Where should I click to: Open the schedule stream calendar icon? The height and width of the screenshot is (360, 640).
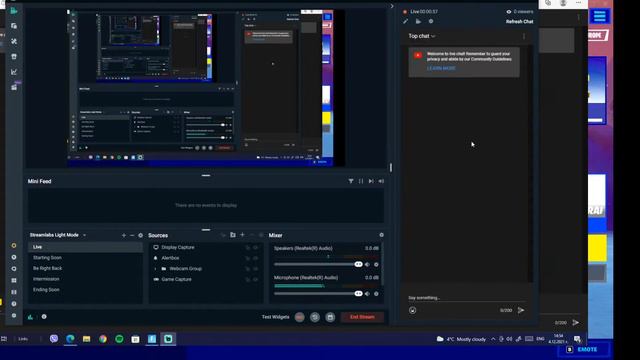point(330,317)
